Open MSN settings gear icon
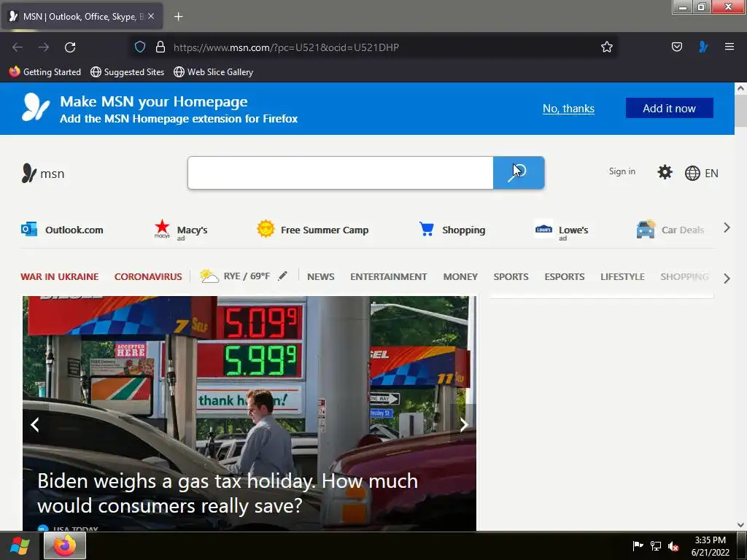Image resolution: width=747 pixels, height=560 pixels. pyautogui.click(x=665, y=172)
